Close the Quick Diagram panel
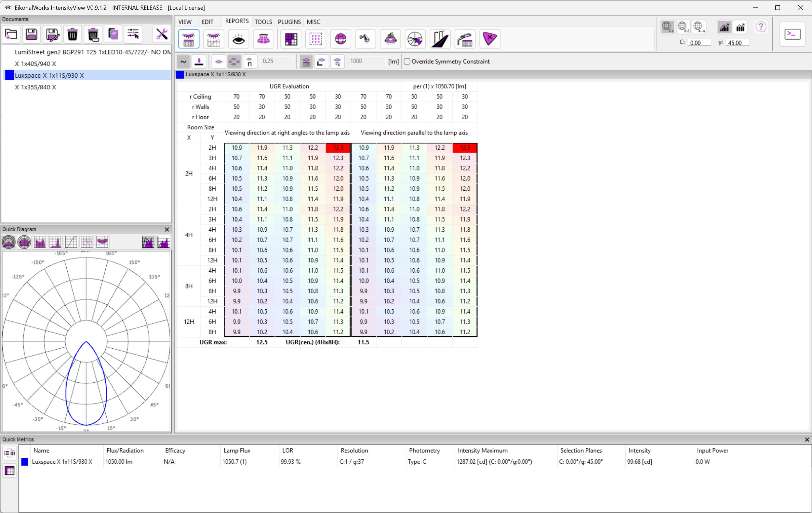The width and height of the screenshot is (812, 513). click(x=166, y=230)
